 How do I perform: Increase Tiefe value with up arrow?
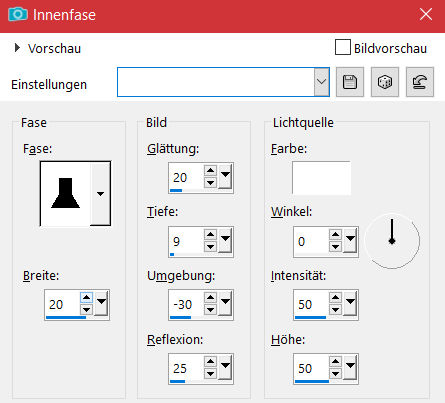click(x=210, y=235)
